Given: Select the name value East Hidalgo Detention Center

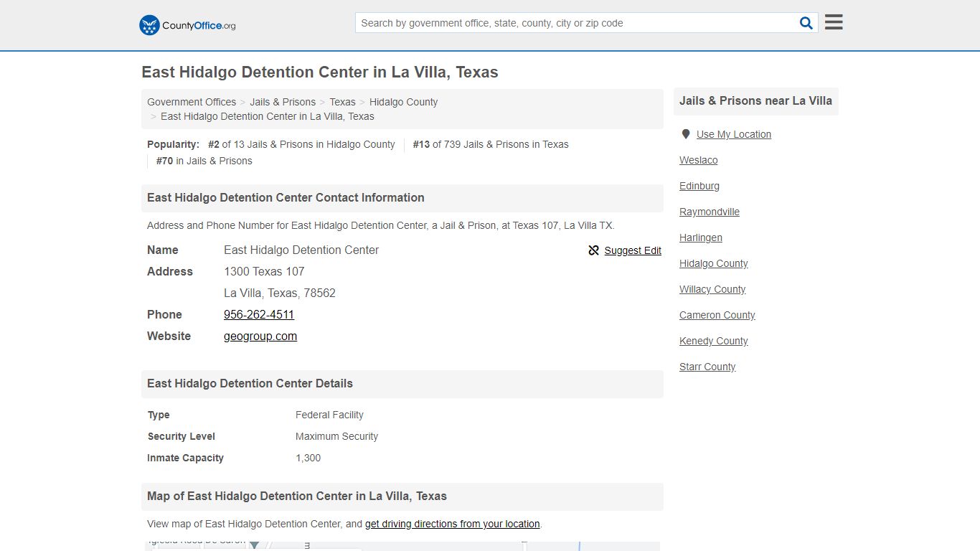Looking at the screenshot, I should tap(301, 250).
